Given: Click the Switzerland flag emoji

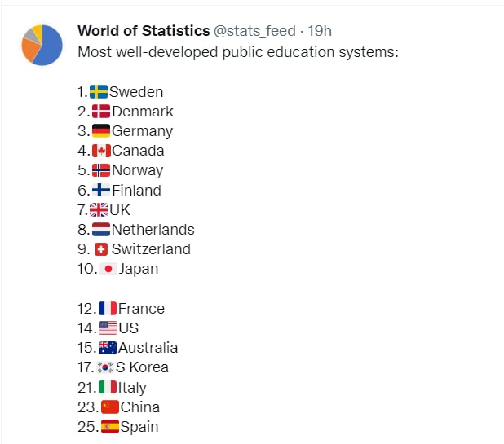Looking at the screenshot, I should coord(101,249).
